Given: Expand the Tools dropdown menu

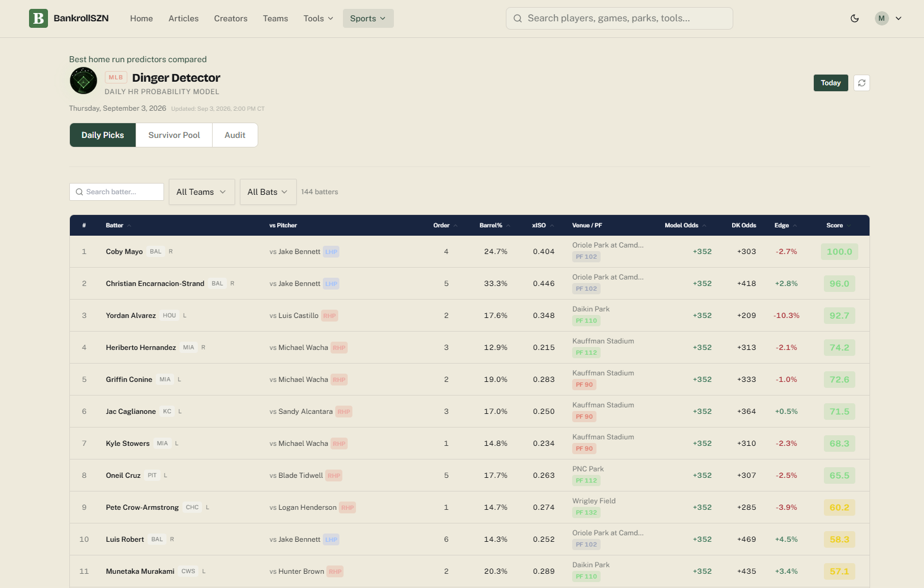Looking at the screenshot, I should [318, 18].
